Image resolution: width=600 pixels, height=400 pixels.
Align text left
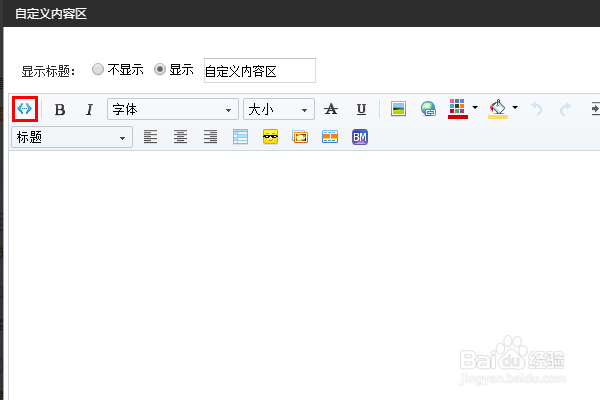coord(150,137)
